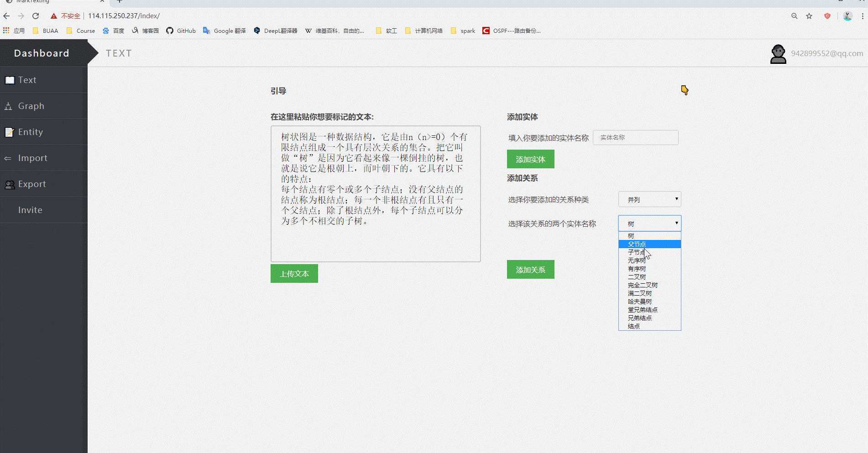Open the apps grid bookmark

[x=14, y=31]
